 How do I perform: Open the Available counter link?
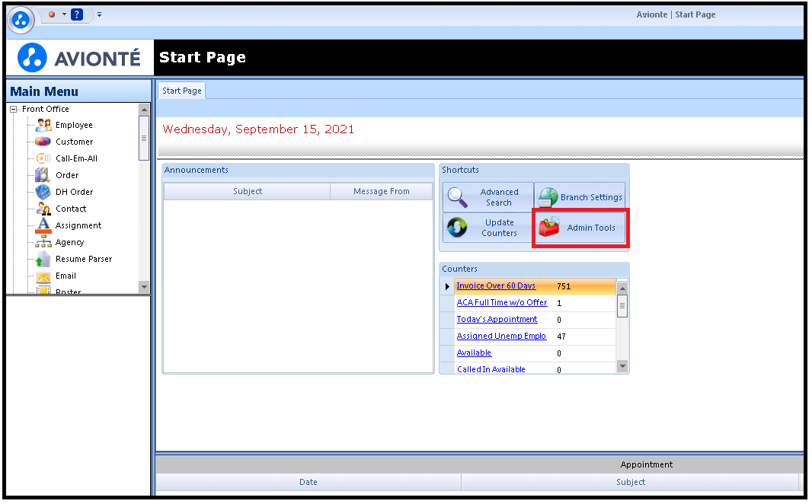point(474,353)
